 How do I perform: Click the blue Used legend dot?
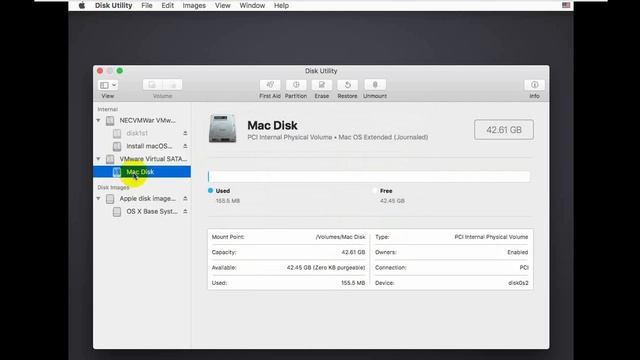(211, 191)
